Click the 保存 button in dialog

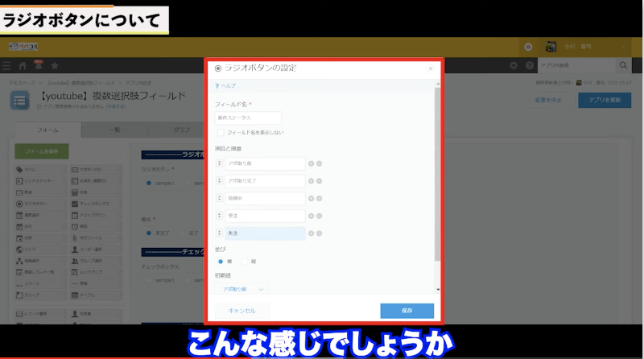click(407, 311)
